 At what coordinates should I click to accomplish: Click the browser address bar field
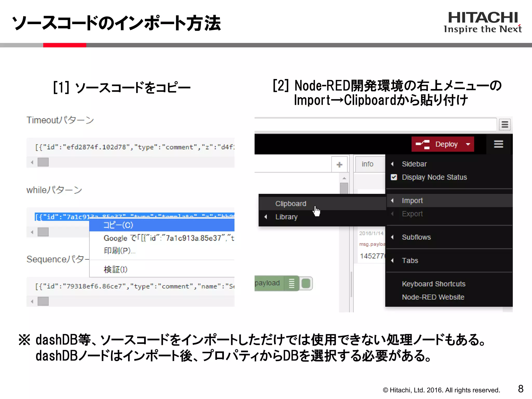(x=375, y=125)
